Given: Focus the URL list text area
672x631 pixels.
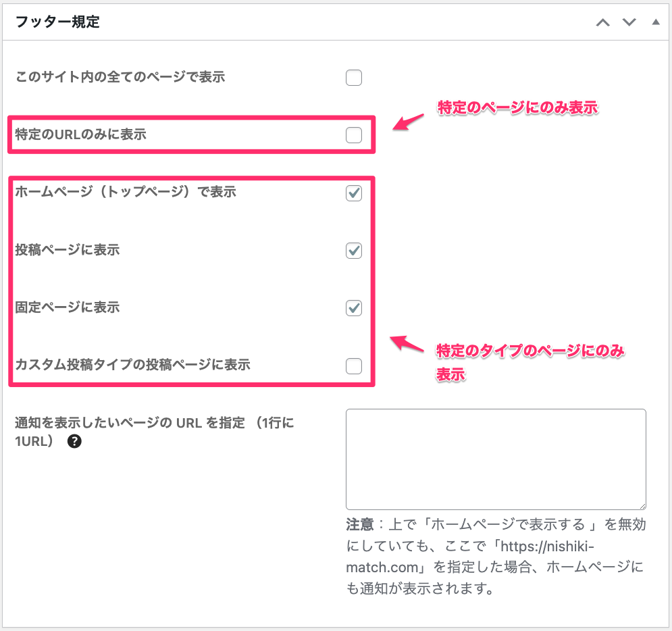Looking at the screenshot, I should tap(495, 459).
